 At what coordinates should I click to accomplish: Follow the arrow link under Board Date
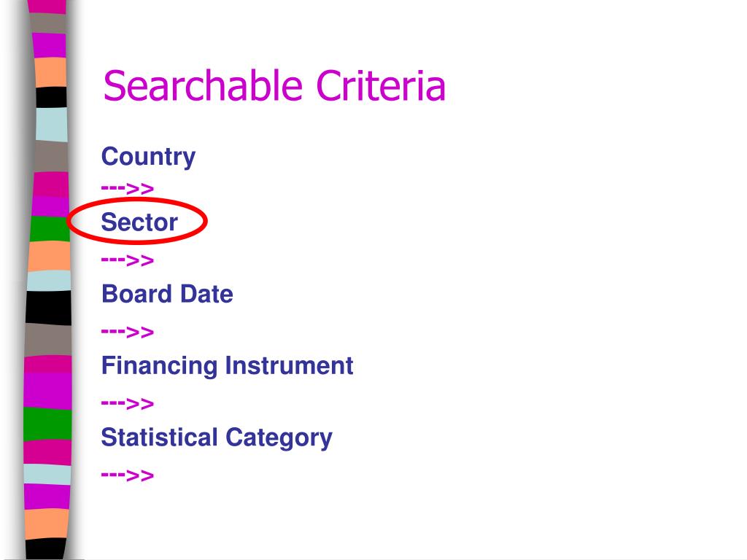(x=127, y=332)
